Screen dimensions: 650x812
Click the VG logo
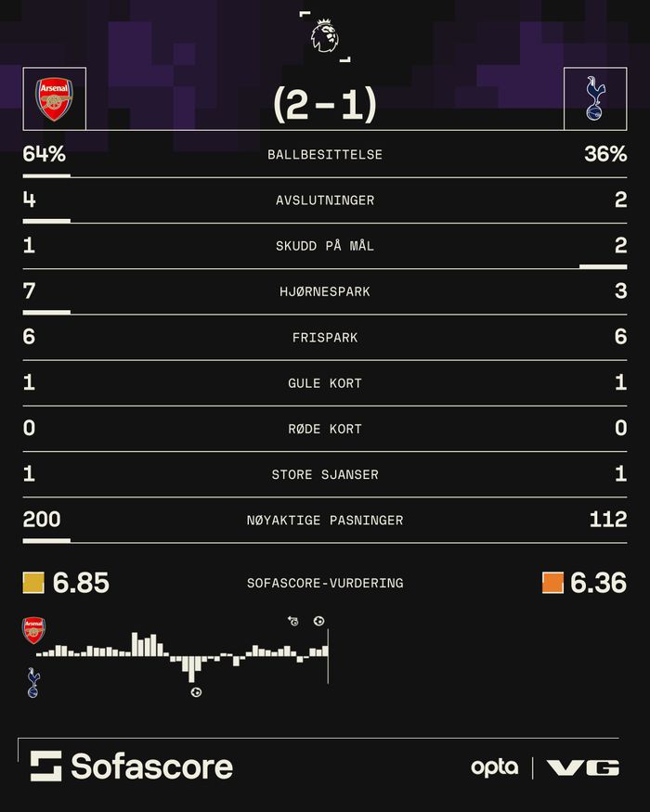[582, 767]
